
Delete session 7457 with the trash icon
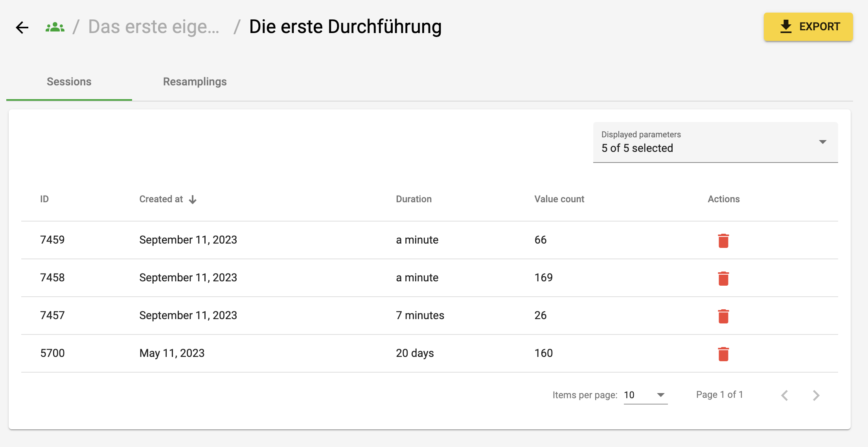coord(723,316)
